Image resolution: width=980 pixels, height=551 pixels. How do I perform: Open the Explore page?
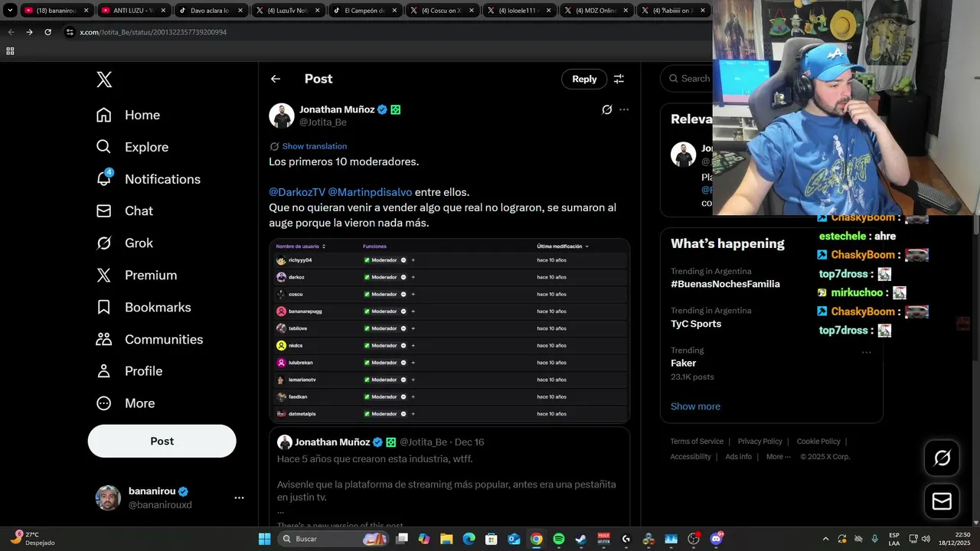(x=132, y=147)
